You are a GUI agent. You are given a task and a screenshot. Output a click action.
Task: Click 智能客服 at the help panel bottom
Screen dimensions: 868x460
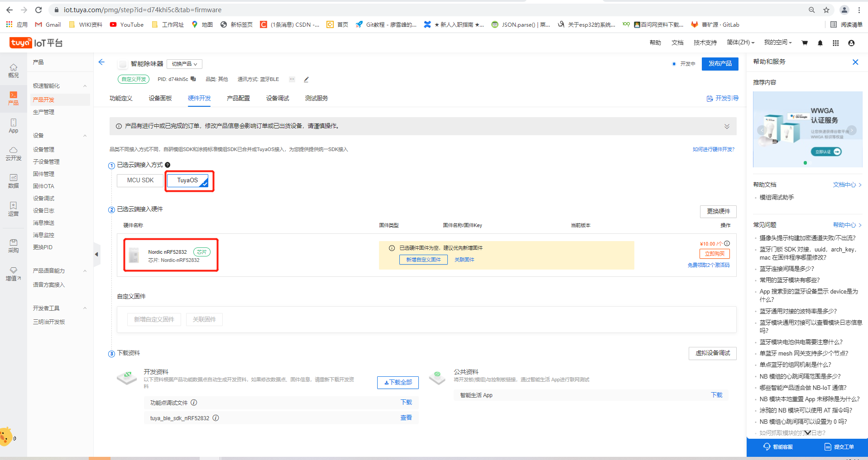[778, 447]
